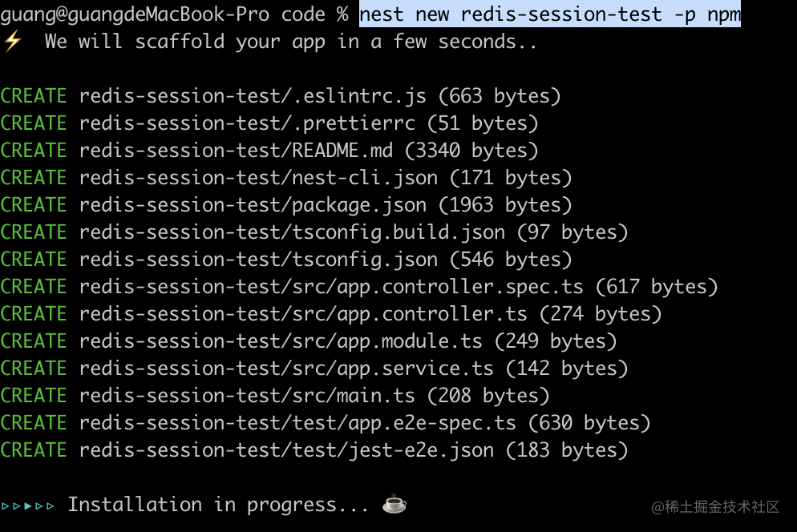Click the app.controller.ts file path

303,314
